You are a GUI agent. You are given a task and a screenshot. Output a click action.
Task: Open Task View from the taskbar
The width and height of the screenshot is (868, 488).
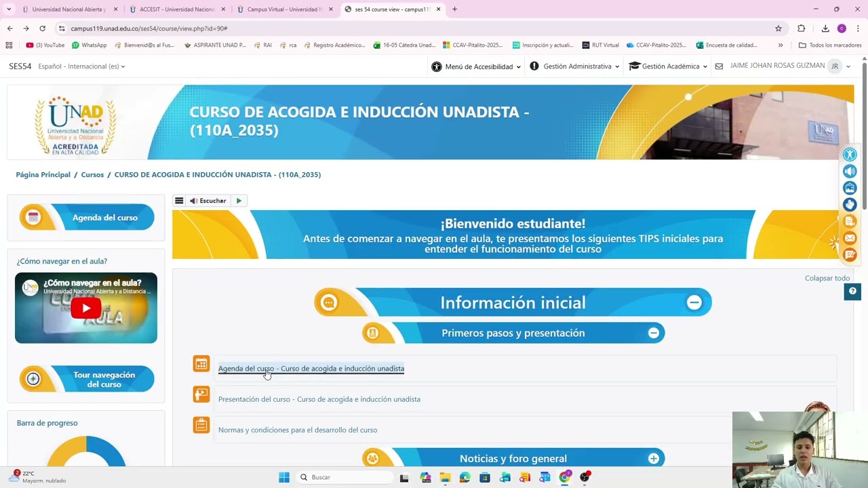coord(404,477)
